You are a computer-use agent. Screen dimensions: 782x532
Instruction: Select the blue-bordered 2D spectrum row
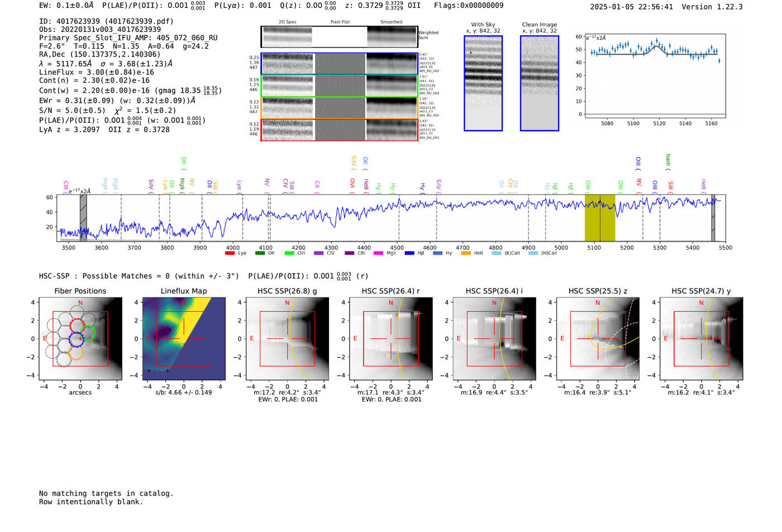point(339,64)
